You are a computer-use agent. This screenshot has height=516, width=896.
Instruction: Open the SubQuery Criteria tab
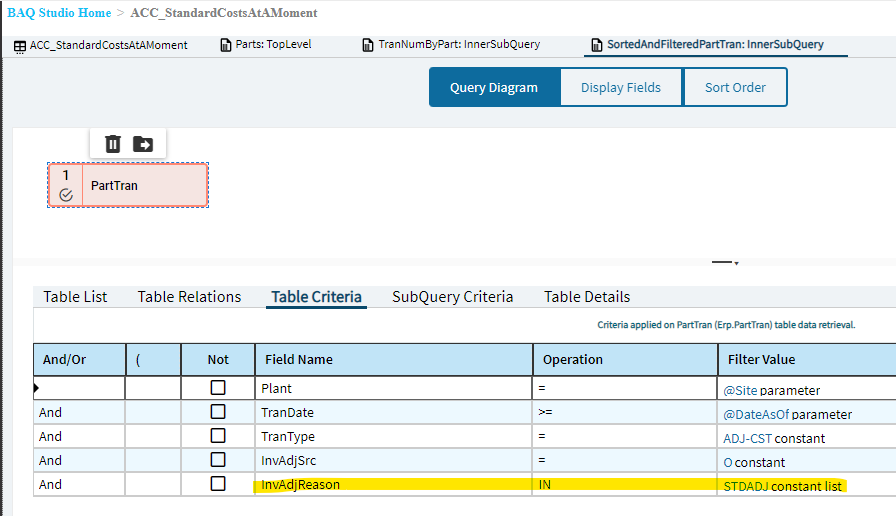click(452, 297)
